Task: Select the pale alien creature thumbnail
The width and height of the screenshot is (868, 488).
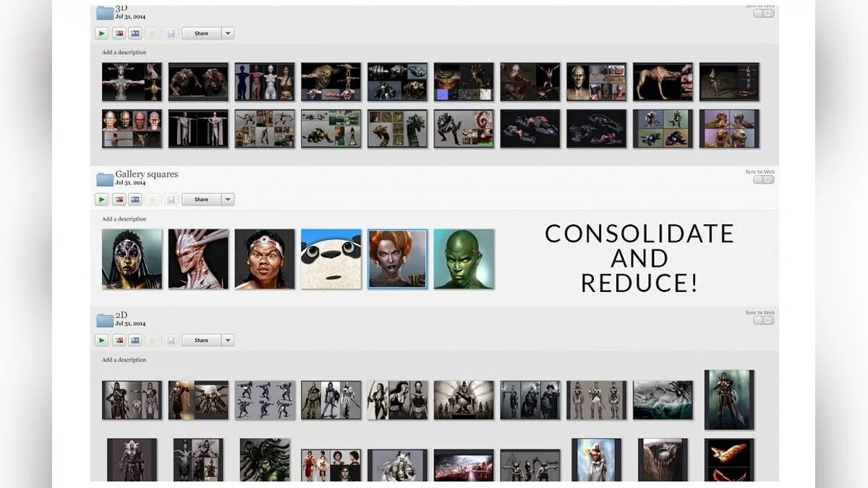Action: (199, 259)
